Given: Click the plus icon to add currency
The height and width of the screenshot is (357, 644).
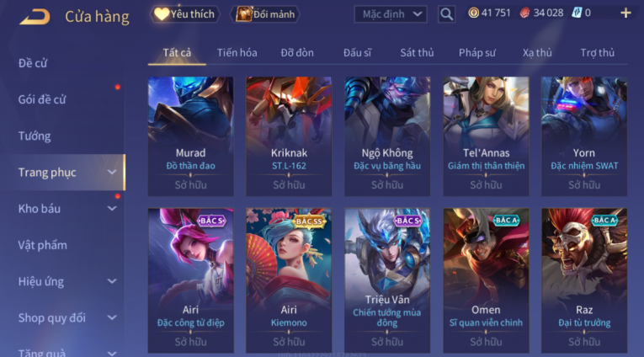Looking at the screenshot, I should pos(625,13).
